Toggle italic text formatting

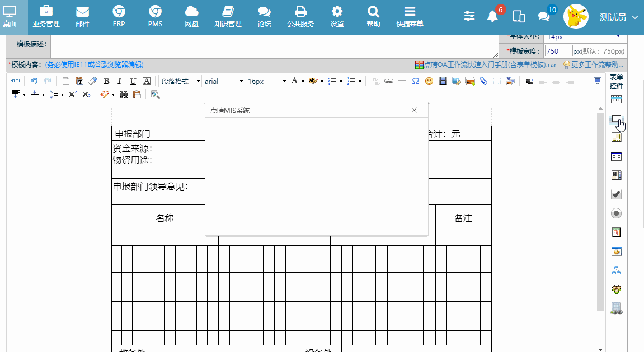[x=119, y=81]
